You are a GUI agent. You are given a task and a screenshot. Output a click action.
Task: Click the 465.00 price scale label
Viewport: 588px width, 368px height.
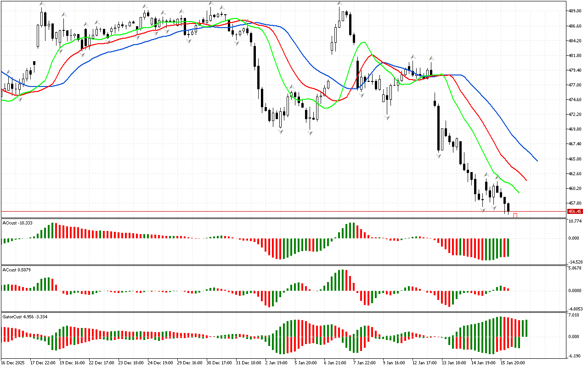pyautogui.click(x=575, y=159)
